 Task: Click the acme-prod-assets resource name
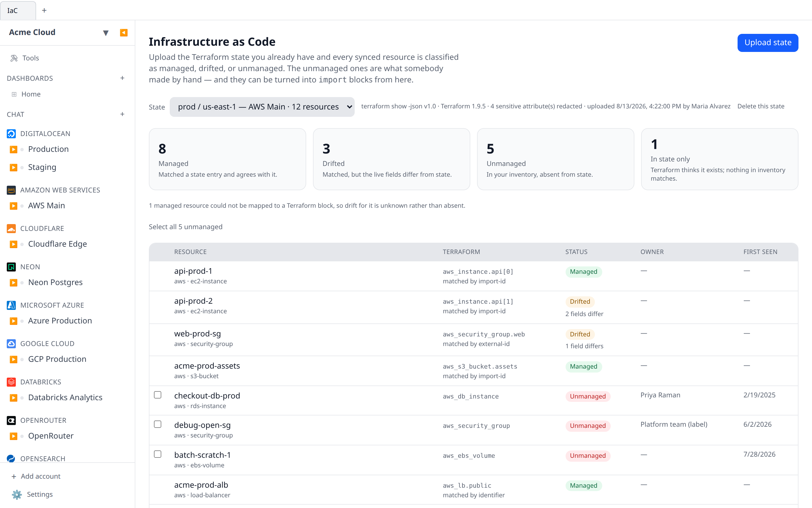tap(207, 366)
